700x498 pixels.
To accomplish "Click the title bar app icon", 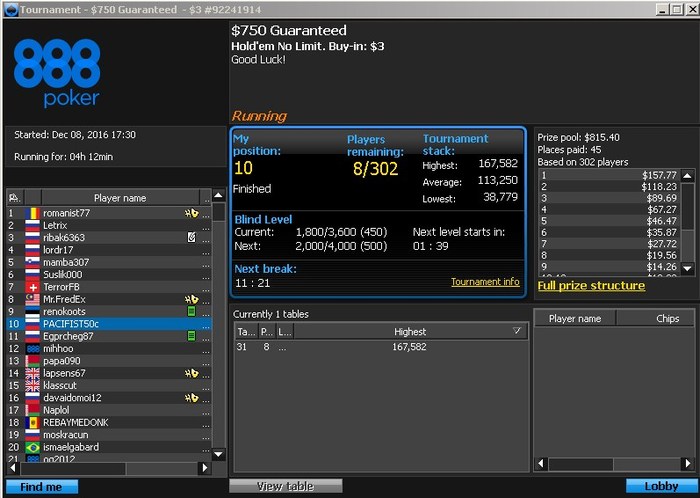I will coord(10,9).
